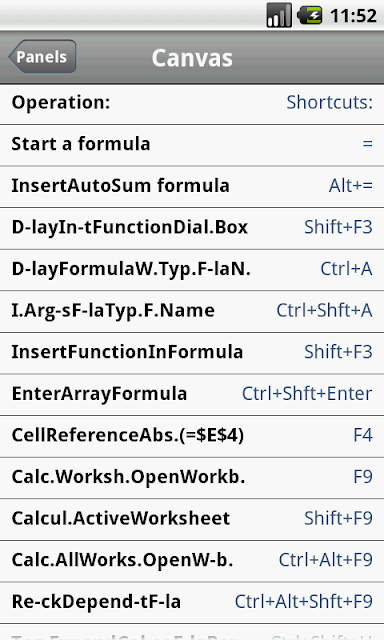Select Calcul.ActiveWorksheet item
The height and width of the screenshot is (640, 384).
(x=192, y=520)
